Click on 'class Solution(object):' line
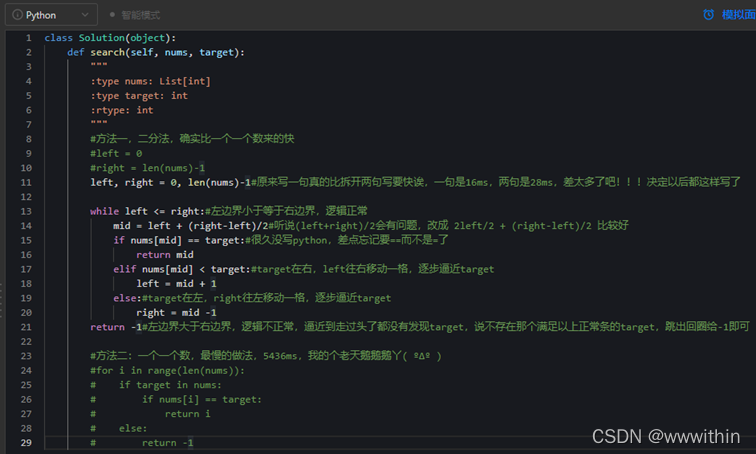756x454 pixels. tap(110, 38)
